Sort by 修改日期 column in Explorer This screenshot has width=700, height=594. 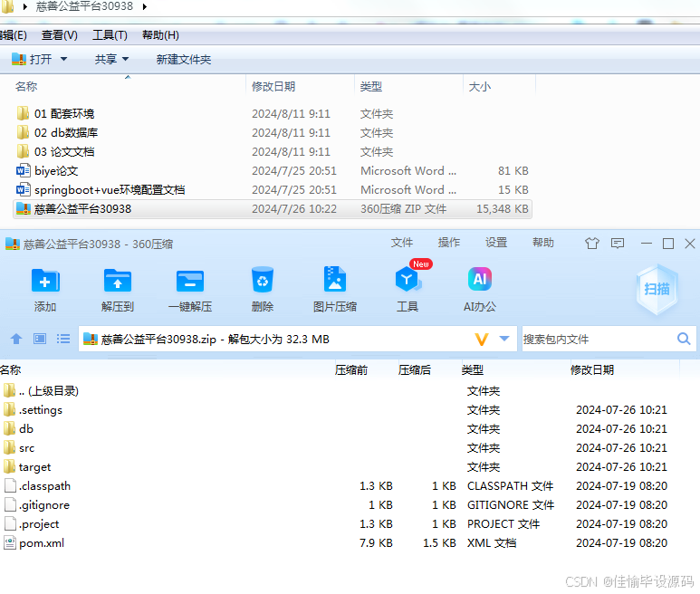[x=273, y=86]
